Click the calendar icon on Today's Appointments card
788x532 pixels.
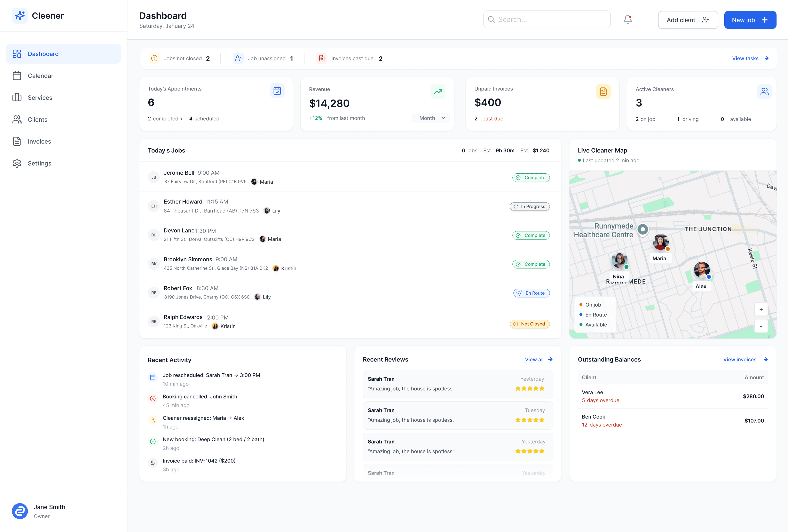(277, 90)
